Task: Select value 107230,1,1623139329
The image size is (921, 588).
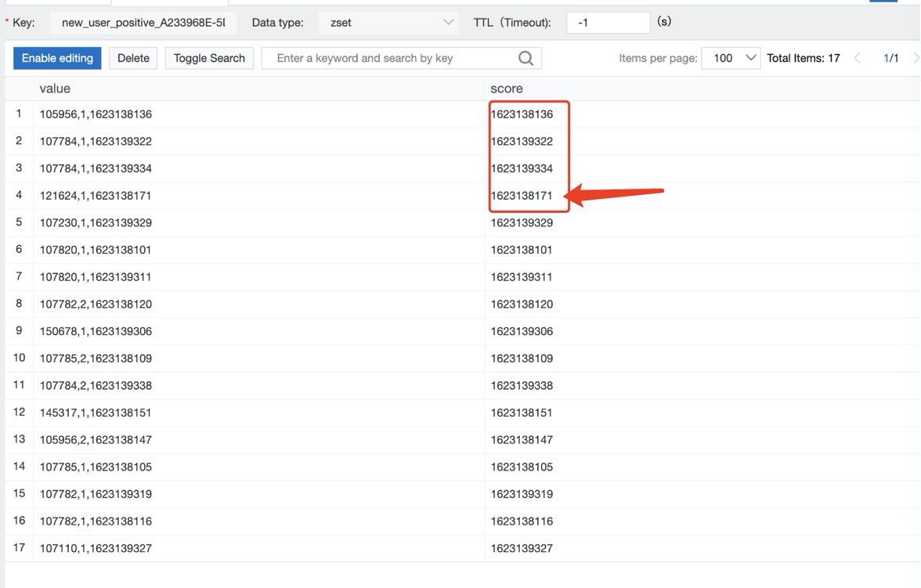Action: pyautogui.click(x=96, y=222)
